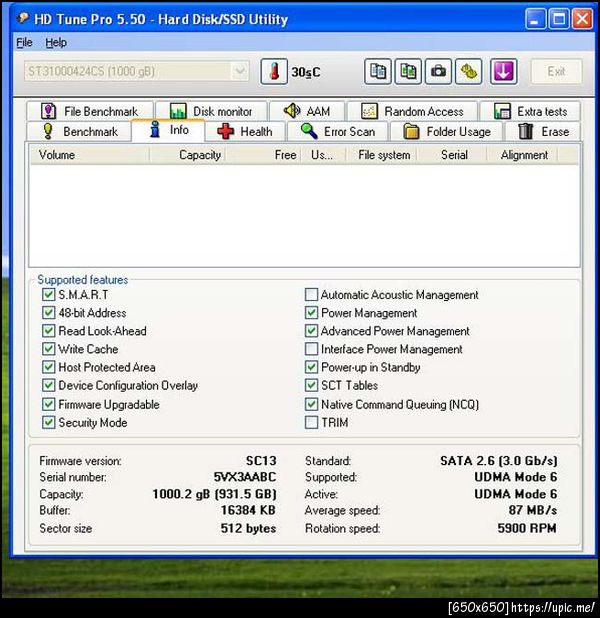Click the capacity value 1000.2 gB (931.5 GB)
This screenshot has width=600, height=618.
click(214, 494)
